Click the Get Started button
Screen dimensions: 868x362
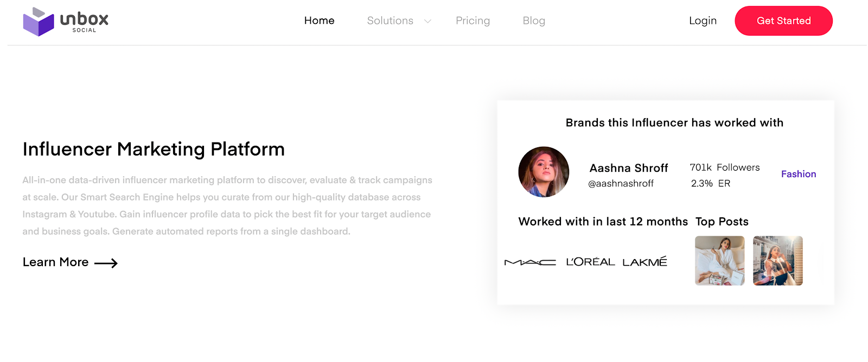coord(783,21)
